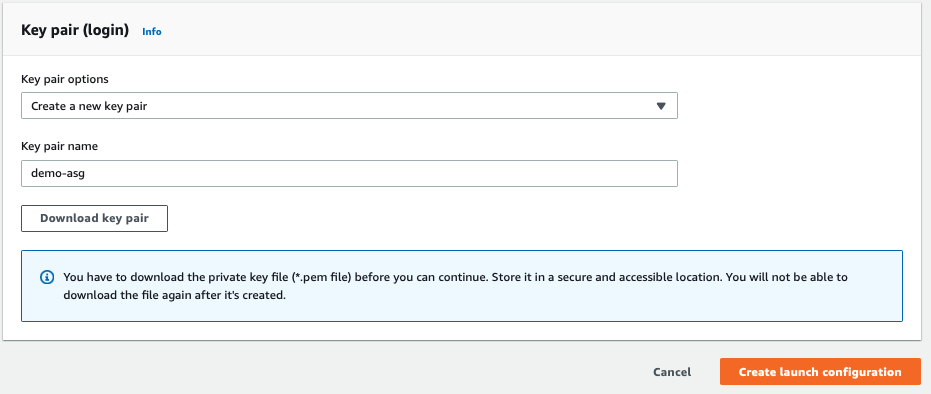Click the dropdown's downward triangle arrow
This screenshot has width=931, height=394.
click(x=661, y=106)
